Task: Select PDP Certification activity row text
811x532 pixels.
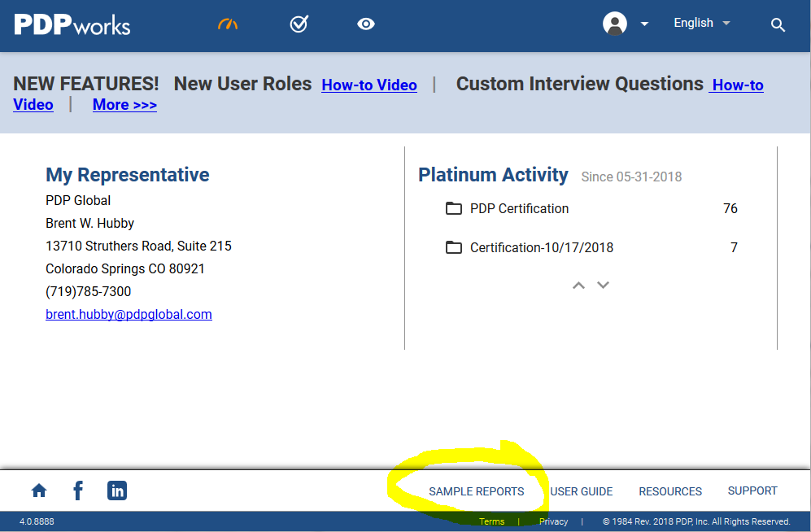Action: (519, 208)
